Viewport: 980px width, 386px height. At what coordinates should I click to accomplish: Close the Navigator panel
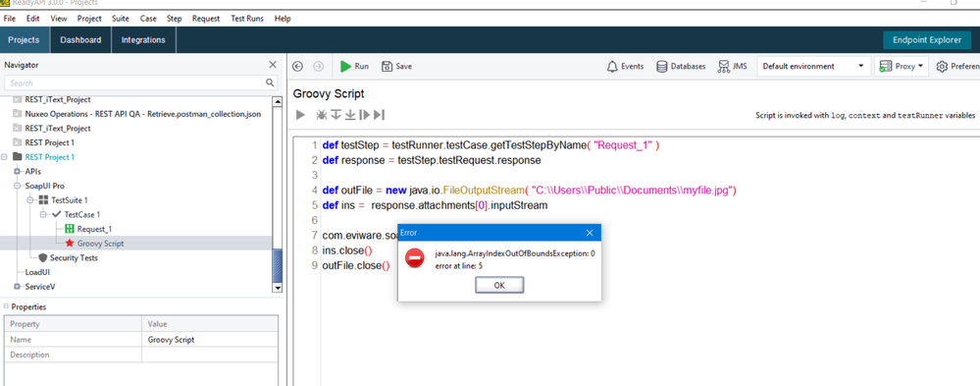coord(273,65)
